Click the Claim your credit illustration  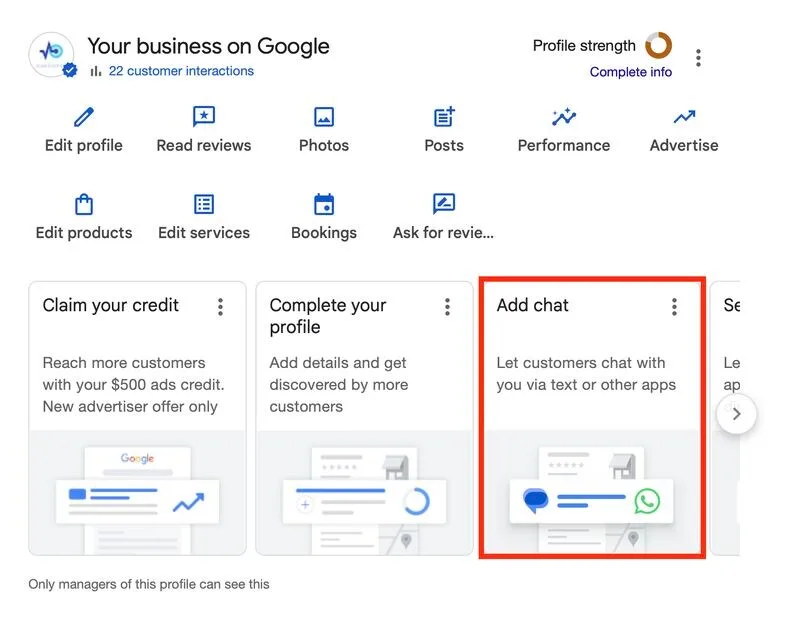click(x=137, y=492)
